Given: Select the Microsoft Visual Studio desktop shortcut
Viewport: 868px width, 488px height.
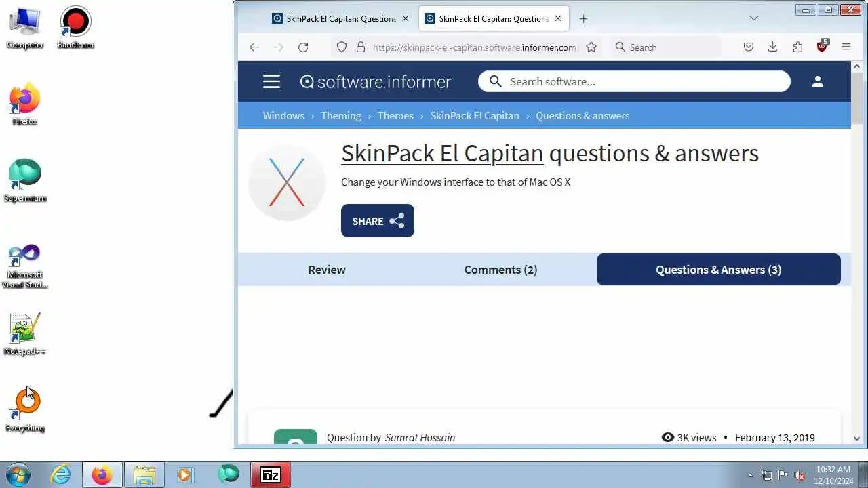Looking at the screenshot, I should 25,267.
